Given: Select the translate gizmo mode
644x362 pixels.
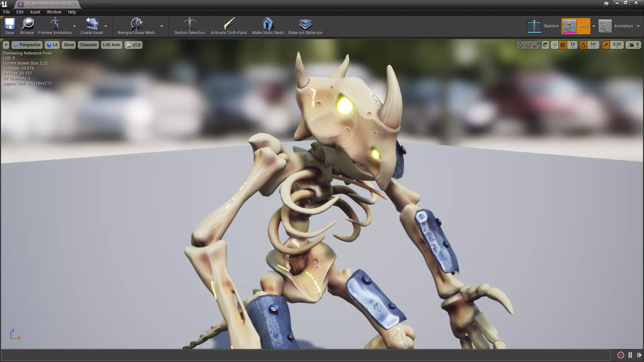Looking at the screenshot, I should coord(520,45).
